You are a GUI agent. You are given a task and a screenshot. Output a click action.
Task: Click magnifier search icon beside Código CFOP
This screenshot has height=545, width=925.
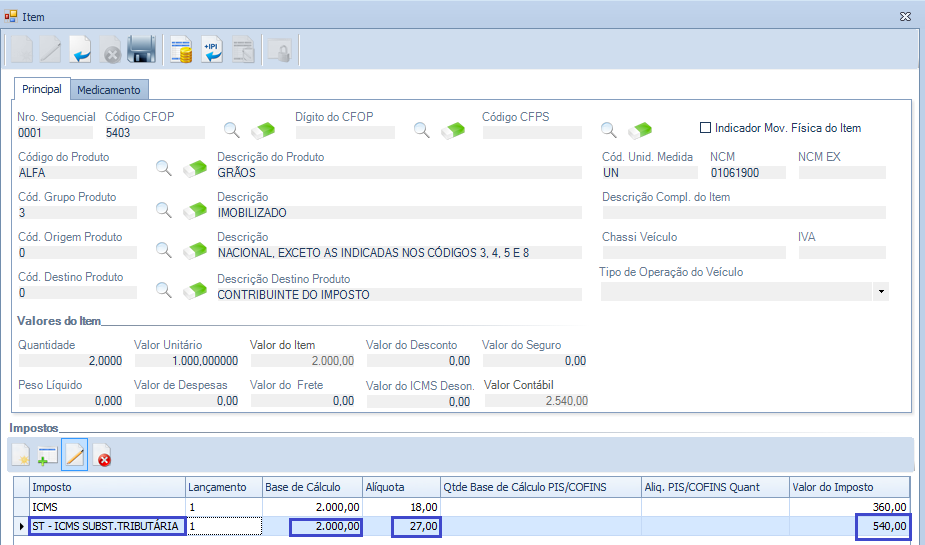[x=232, y=130]
